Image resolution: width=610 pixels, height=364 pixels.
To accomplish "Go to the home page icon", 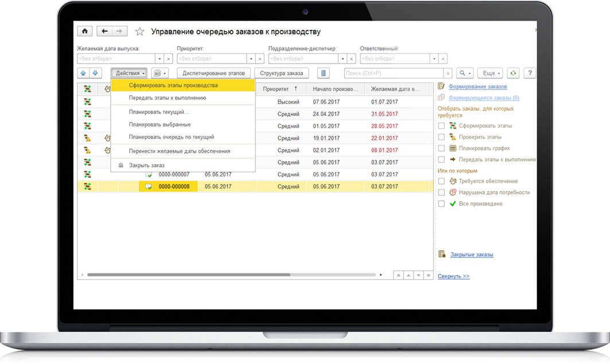I will 85,31.
